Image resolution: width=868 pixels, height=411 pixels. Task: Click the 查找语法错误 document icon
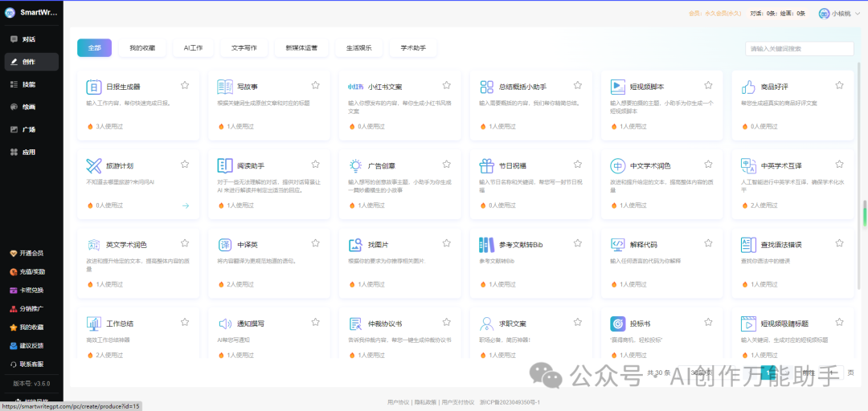click(748, 244)
